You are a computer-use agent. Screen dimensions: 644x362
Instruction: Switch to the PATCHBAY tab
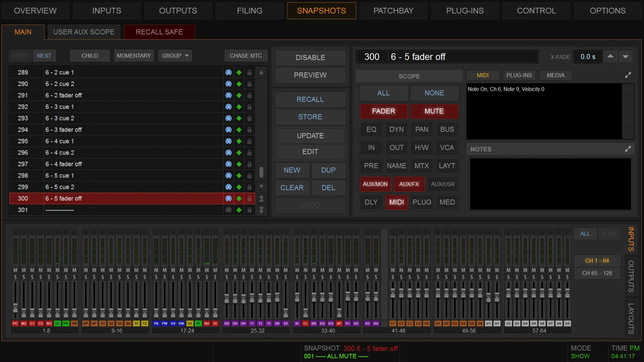tap(393, 11)
